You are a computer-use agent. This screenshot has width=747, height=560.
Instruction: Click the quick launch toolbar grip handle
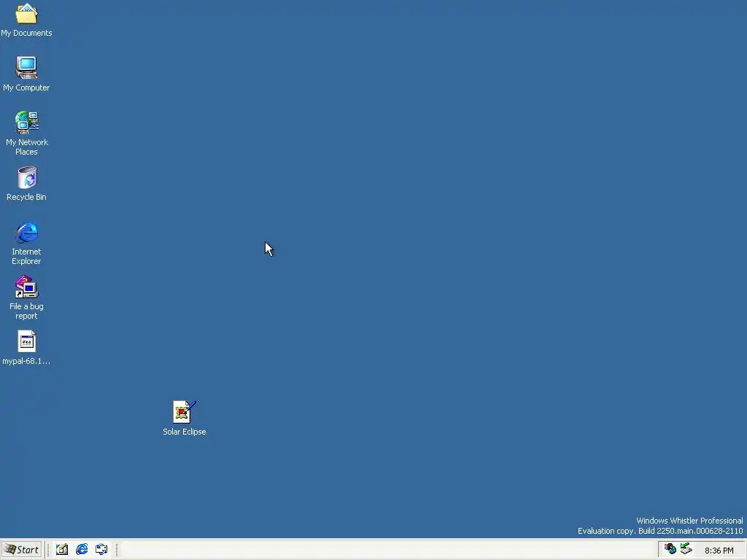(48, 550)
